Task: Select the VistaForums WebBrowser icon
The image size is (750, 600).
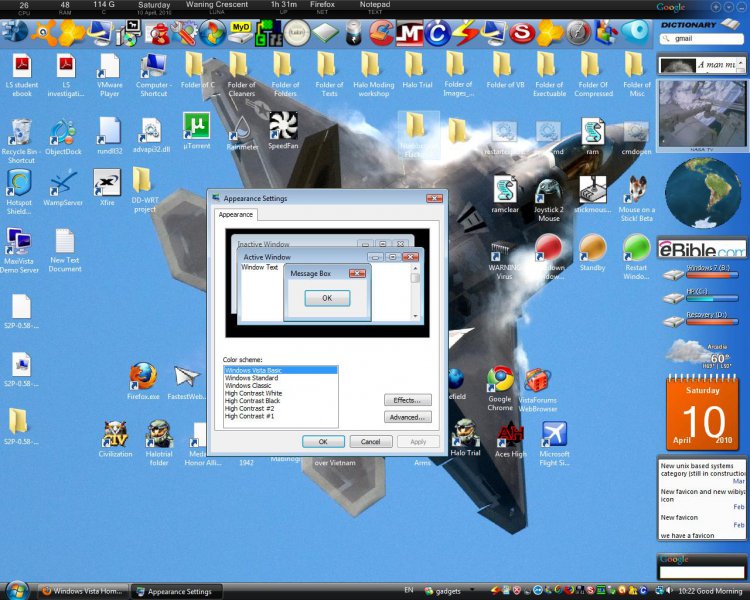Action: click(x=538, y=390)
